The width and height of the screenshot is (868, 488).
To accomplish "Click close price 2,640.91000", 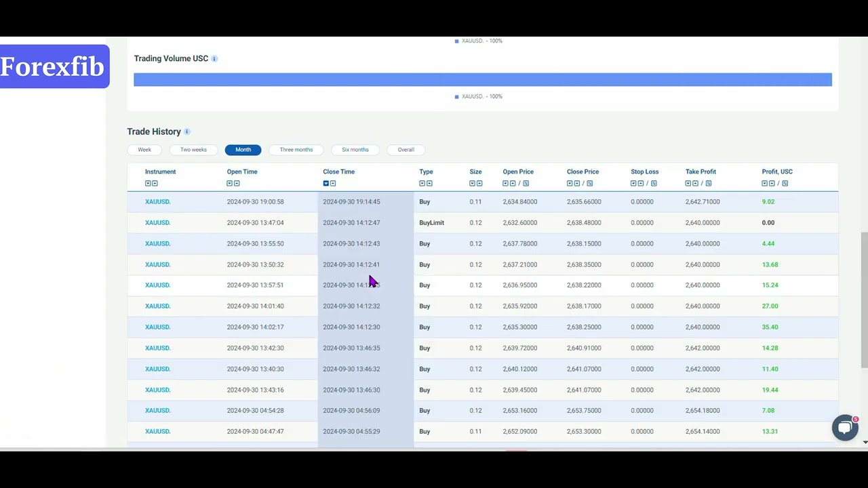I will point(584,348).
